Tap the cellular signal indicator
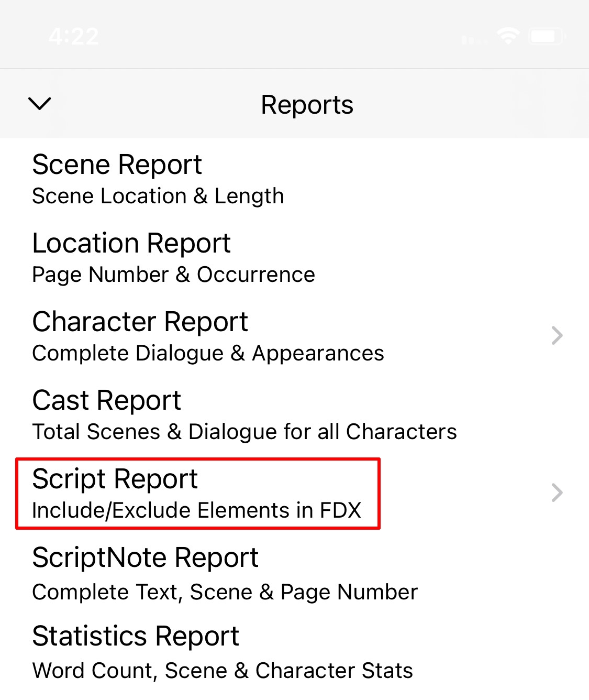This screenshot has height=700, width=589. click(474, 39)
